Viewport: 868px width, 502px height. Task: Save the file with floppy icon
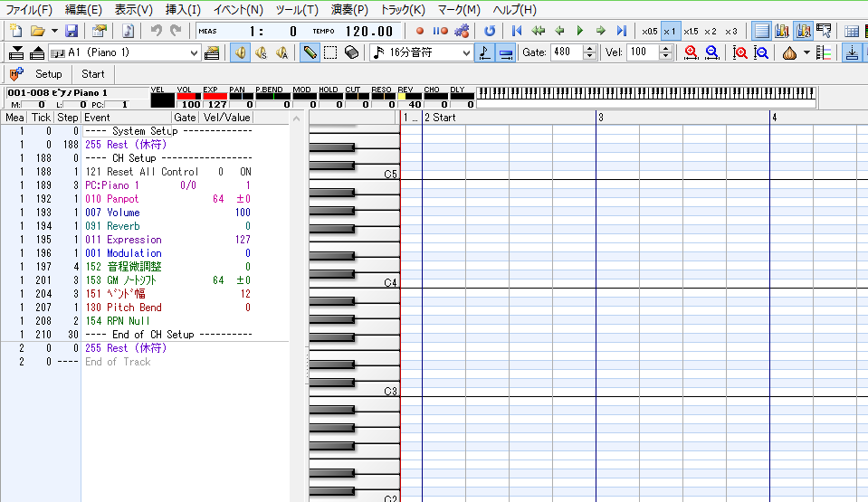tap(71, 31)
